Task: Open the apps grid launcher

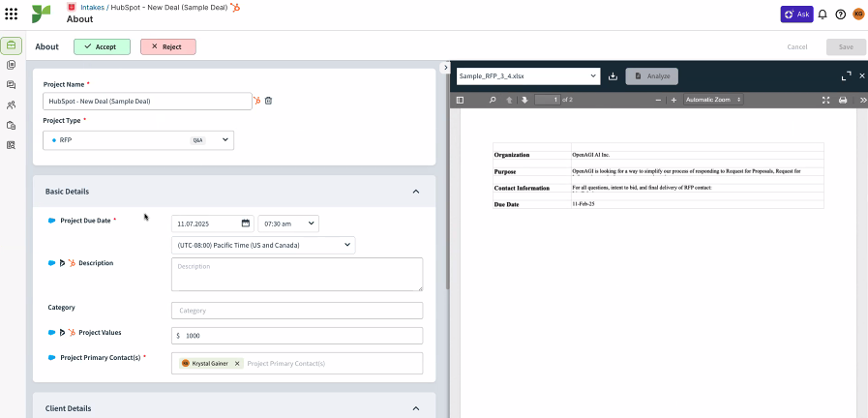Action: pos(11,14)
